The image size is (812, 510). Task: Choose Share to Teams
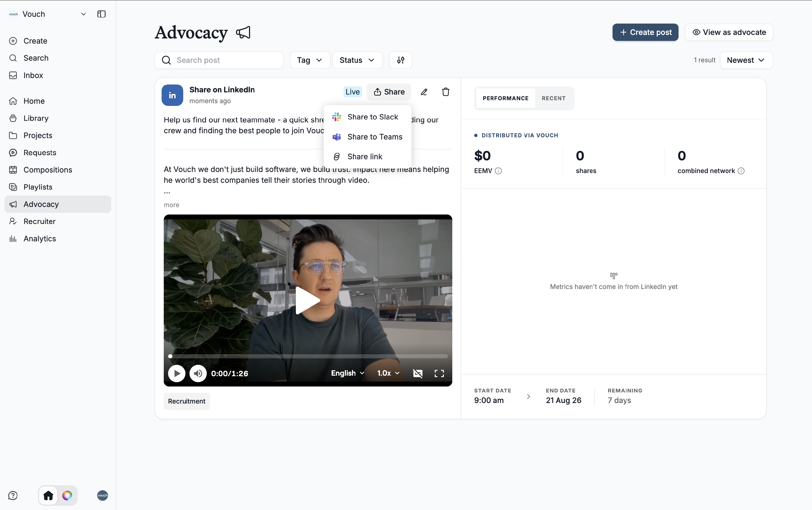(x=367, y=137)
